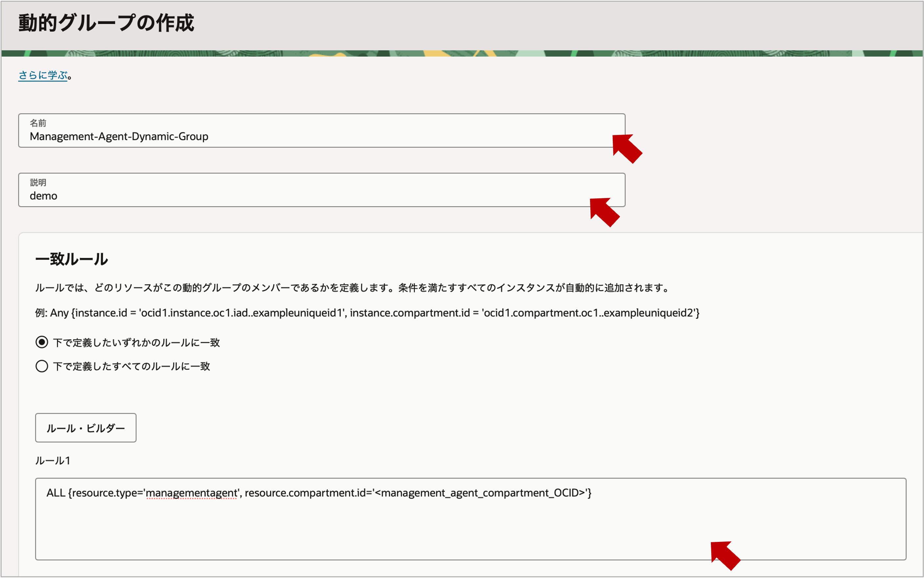Select radio 下で定義したいずれかのルールに一致

pyautogui.click(x=42, y=342)
